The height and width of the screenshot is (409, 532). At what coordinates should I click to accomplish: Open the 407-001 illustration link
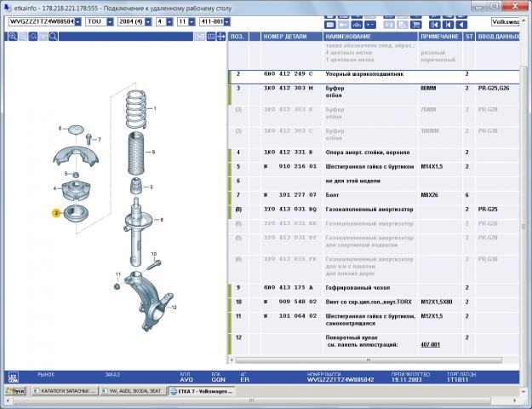(x=430, y=345)
